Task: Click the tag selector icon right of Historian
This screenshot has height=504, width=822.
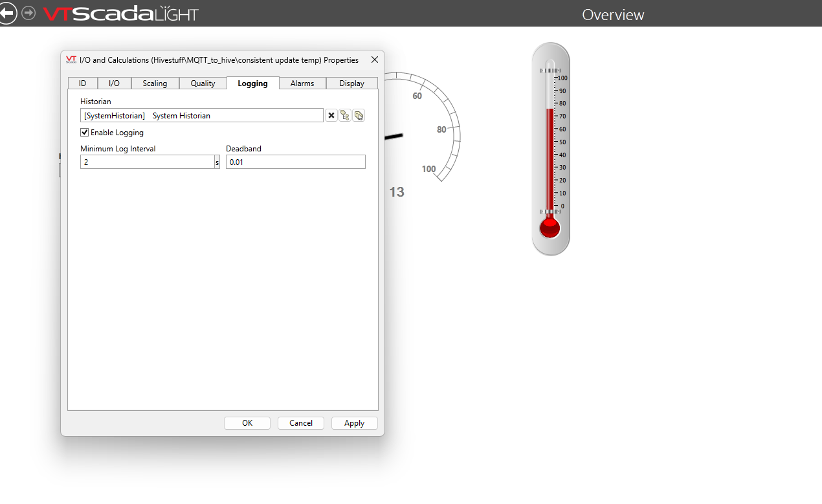Action: pyautogui.click(x=359, y=115)
